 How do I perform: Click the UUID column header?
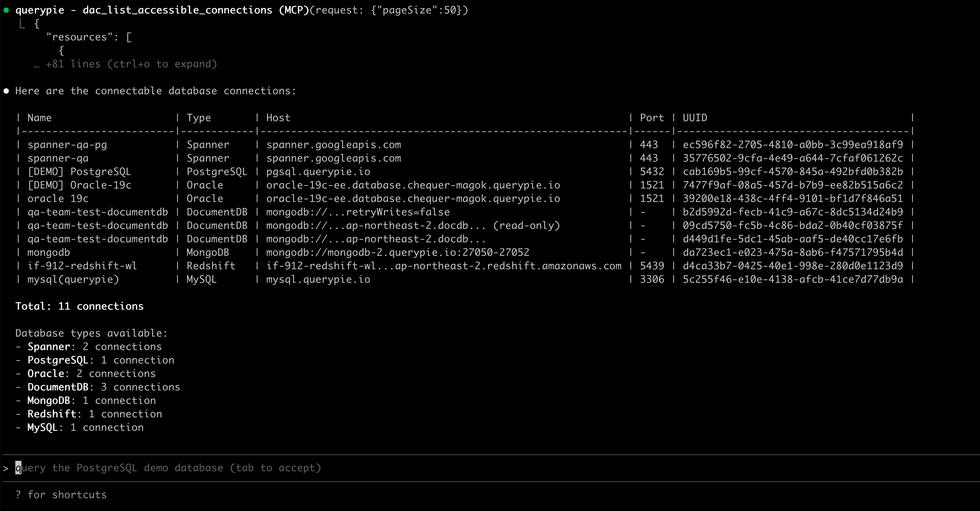pyautogui.click(x=695, y=118)
